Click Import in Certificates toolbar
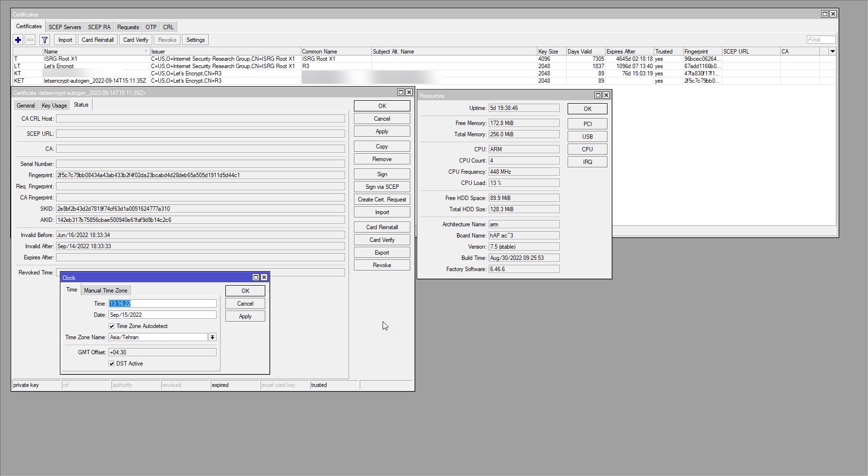This screenshot has width=868, height=476. 65,40
